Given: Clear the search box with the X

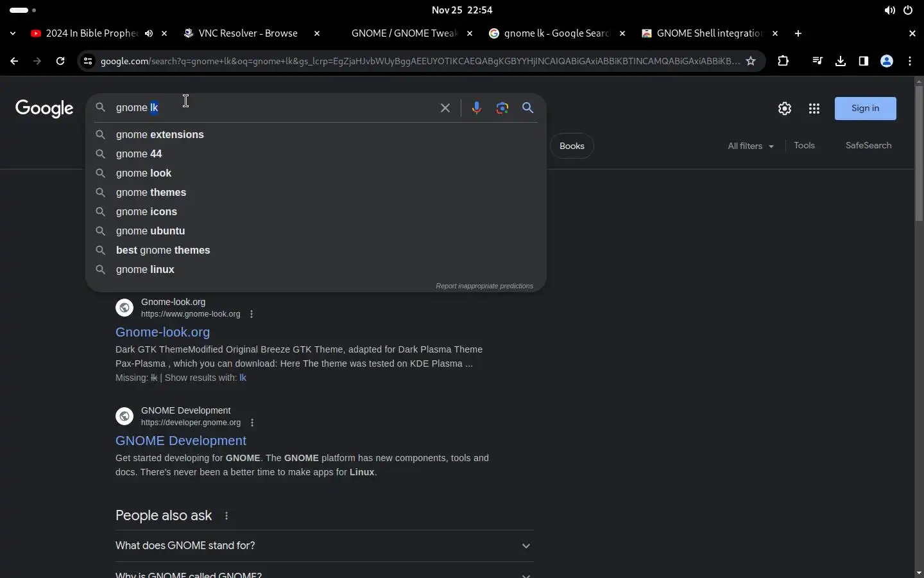Looking at the screenshot, I should 445,108.
